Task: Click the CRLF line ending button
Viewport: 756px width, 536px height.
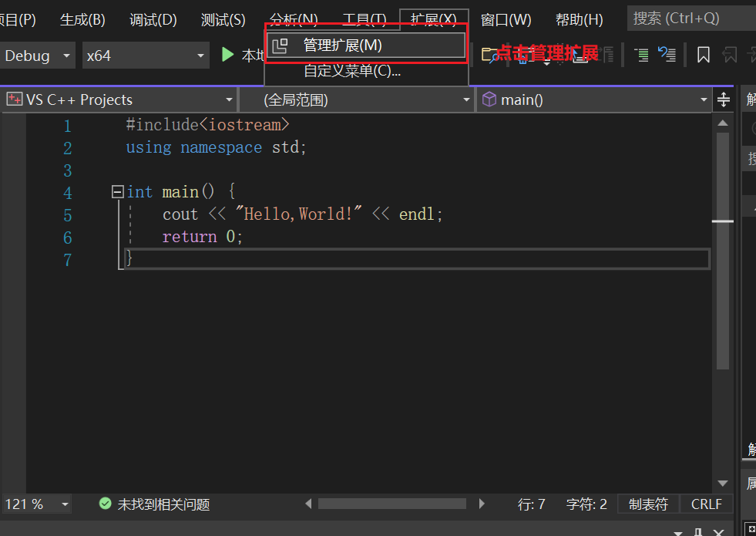Action: (x=707, y=504)
